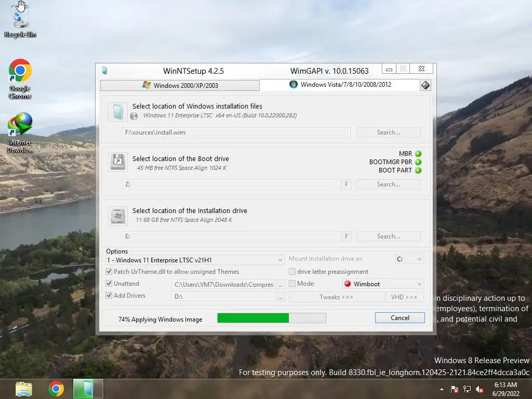Image resolution: width=532 pixels, height=399 pixels.
Task: Open Google Chrome desktop shortcut
Action: tap(20, 79)
